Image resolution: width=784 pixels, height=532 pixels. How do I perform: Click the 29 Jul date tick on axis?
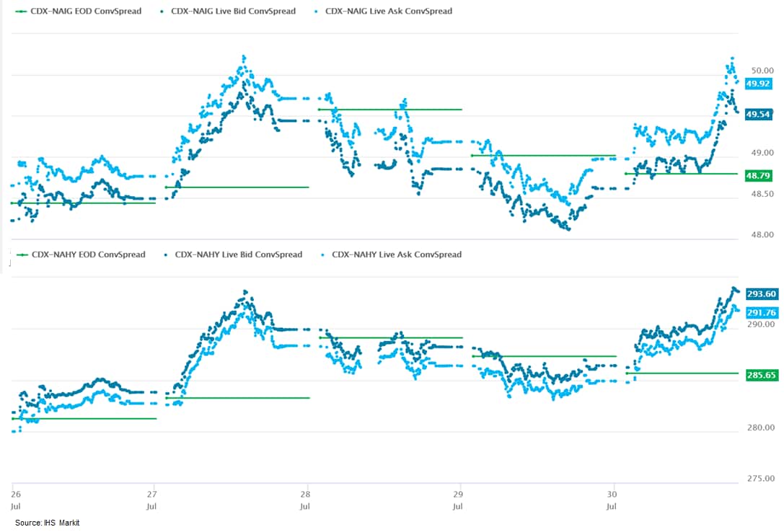459,500
